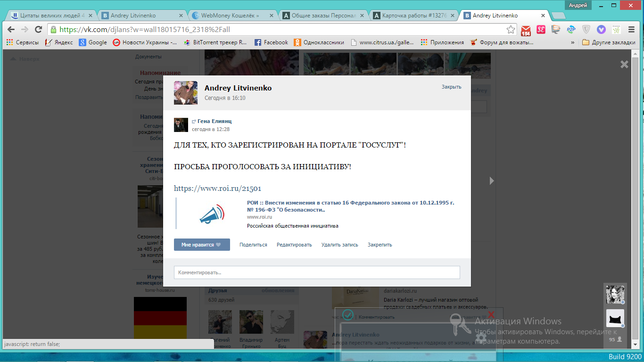Viewport: 644px width, 362px height.
Task: Click the green dotted extension icon
Action: click(616, 30)
